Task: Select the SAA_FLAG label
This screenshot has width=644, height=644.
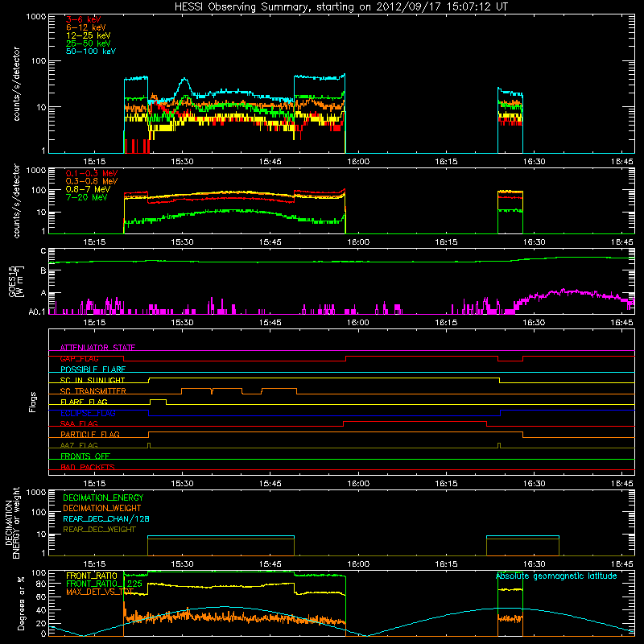Action: (x=79, y=423)
